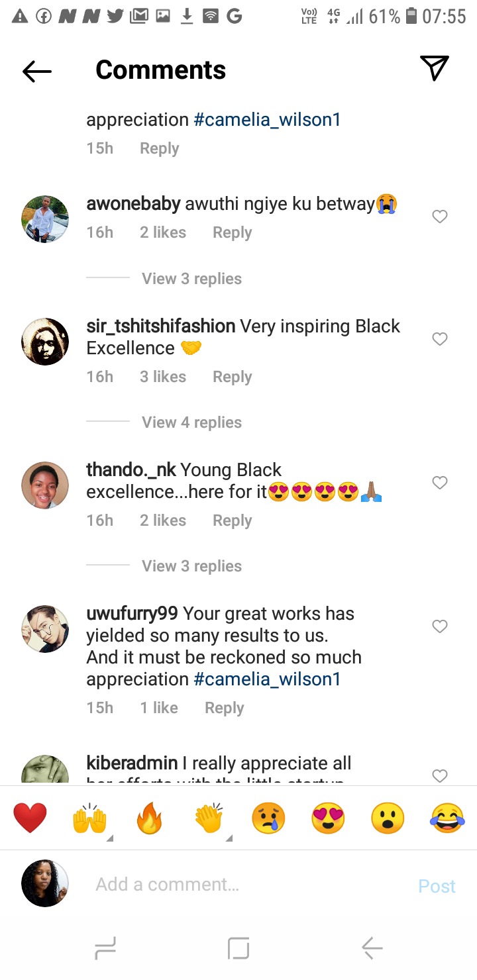Focus the Add a comment field
Image resolution: width=477 pixels, height=980 pixels.
point(250,885)
